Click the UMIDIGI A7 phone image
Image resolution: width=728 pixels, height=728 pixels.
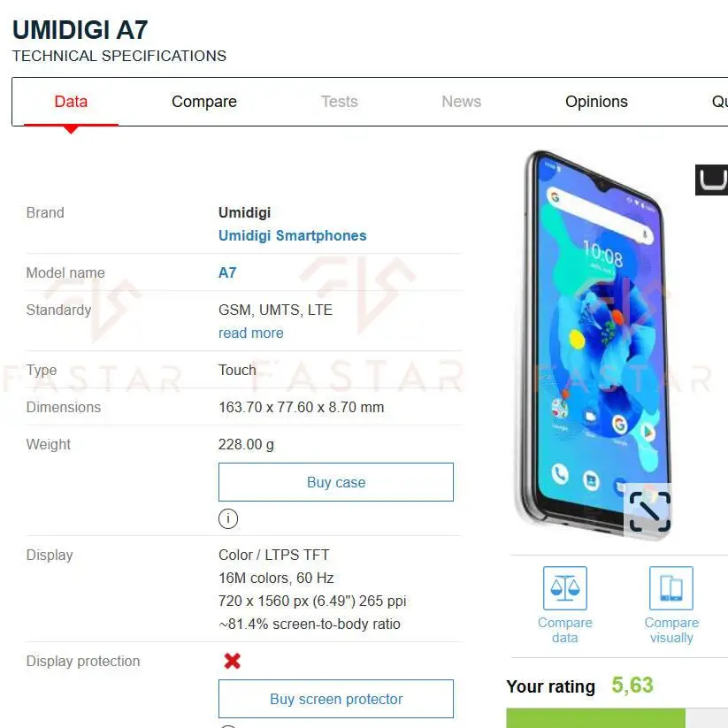click(x=592, y=344)
